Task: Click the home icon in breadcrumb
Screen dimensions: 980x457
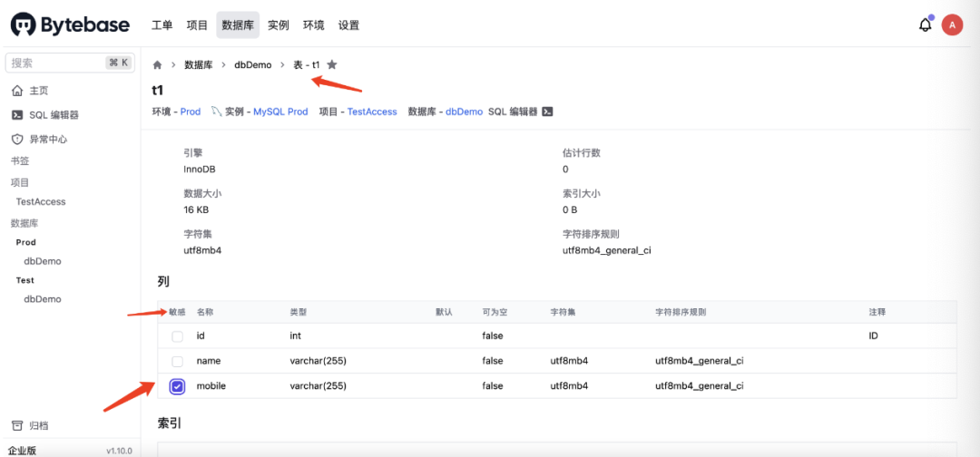Action: click(x=158, y=64)
